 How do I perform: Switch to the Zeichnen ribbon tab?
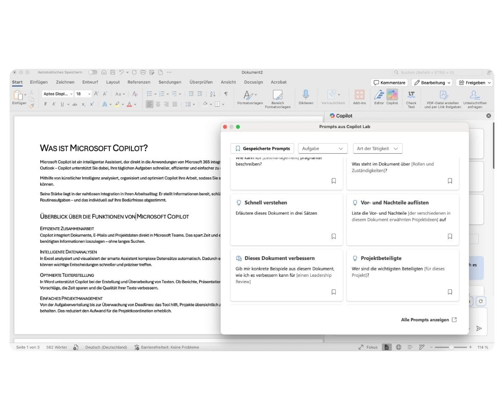[65, 82]
